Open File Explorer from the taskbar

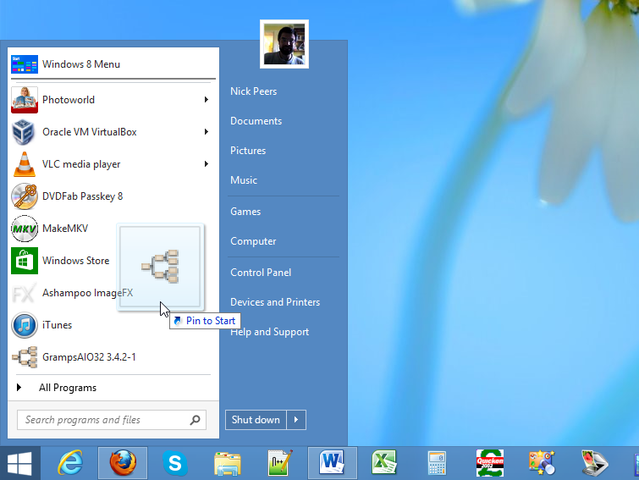click(227, 464)
